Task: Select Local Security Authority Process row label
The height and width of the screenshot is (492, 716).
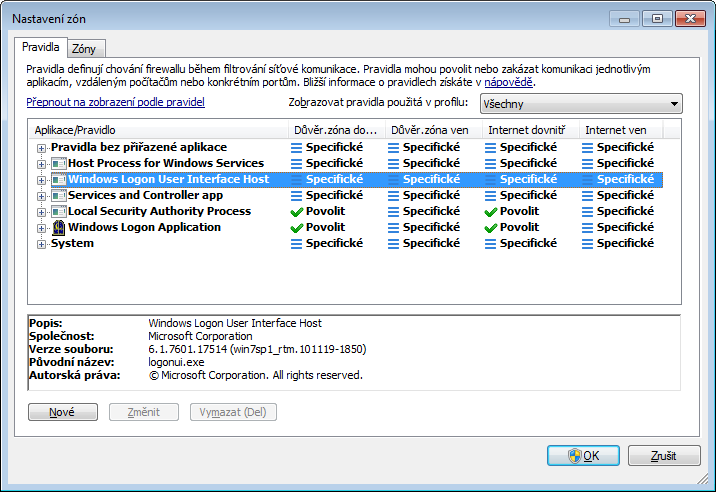Action: pos(159,211)
